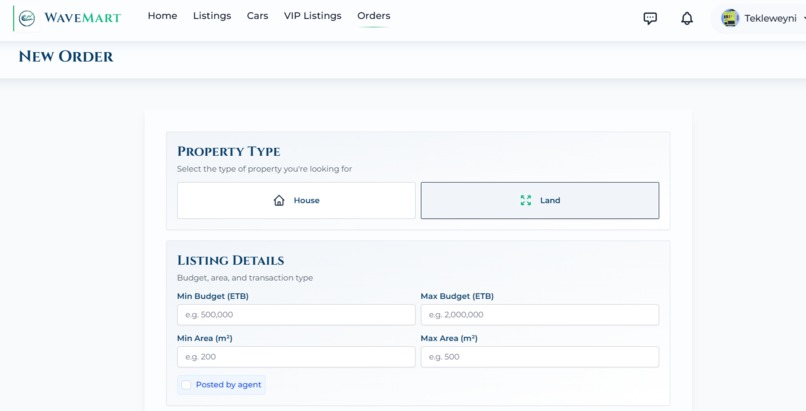
Task: Open the notifications bell
Action: pos(687,18)
